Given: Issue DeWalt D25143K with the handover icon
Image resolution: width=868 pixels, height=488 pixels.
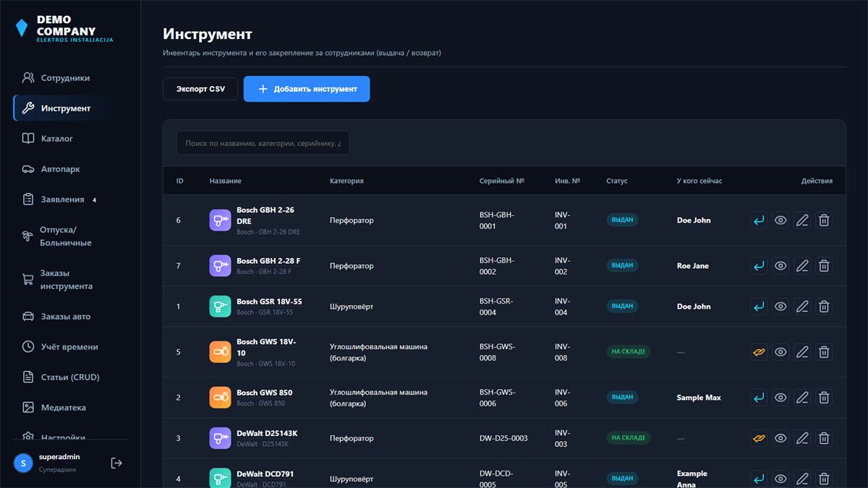Looking at the screenshot, I should point(759,438).
